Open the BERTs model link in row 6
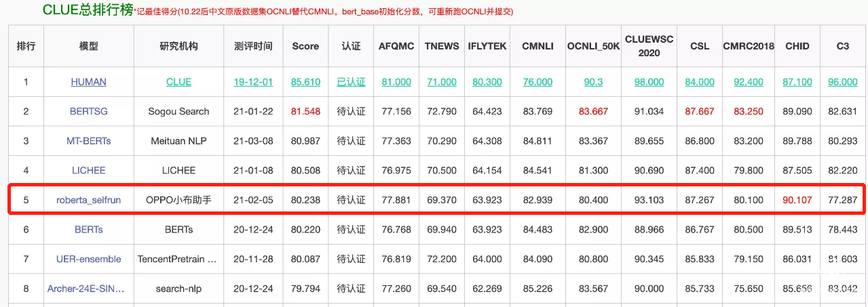The image size is (868, 307). click(88, 229)
